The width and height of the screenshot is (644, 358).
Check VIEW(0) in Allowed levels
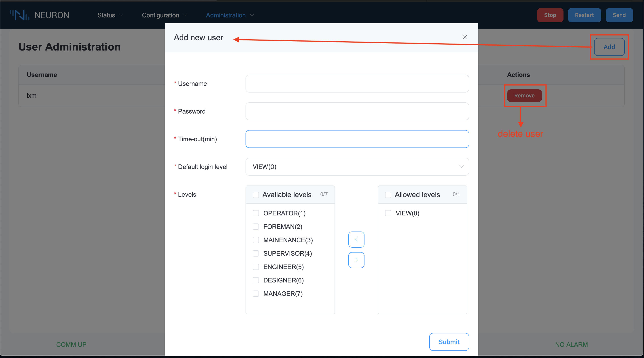click(388, 213)
